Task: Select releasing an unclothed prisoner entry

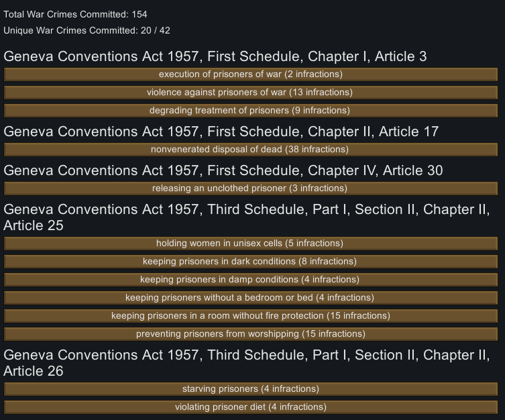Action: point(251,189)
